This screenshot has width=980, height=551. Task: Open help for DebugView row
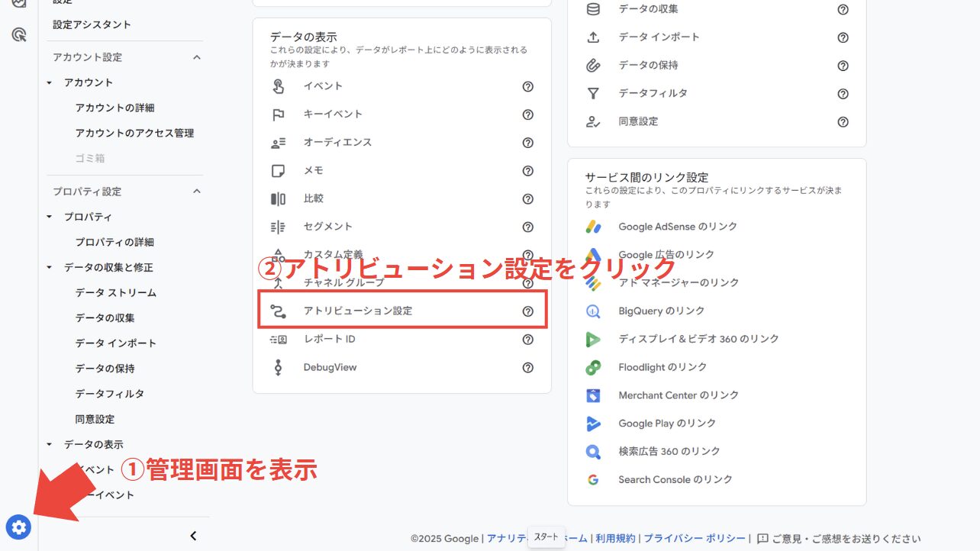527,367
